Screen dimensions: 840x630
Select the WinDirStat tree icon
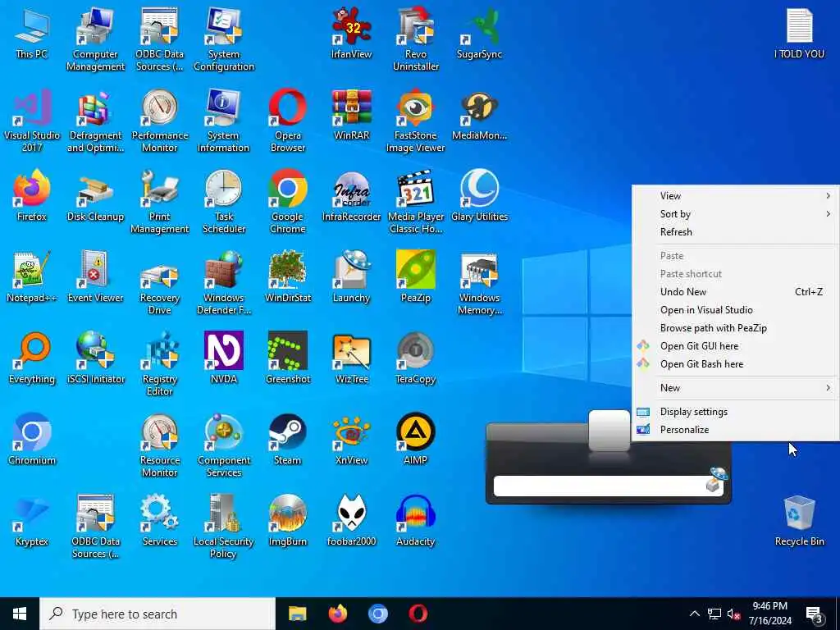[288, 277]
